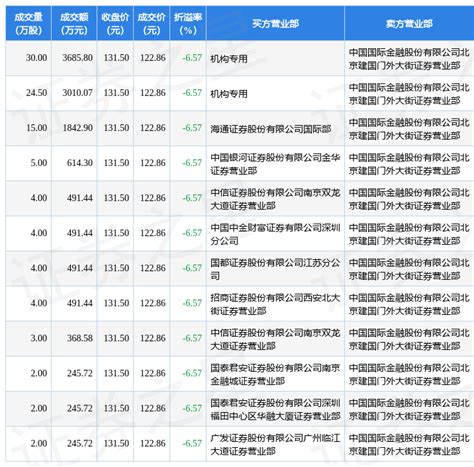Screen dimensions: 474x467
Task: Open 中国银河证券 金华证券营业部 buyer entry
Action: [275, 163]
